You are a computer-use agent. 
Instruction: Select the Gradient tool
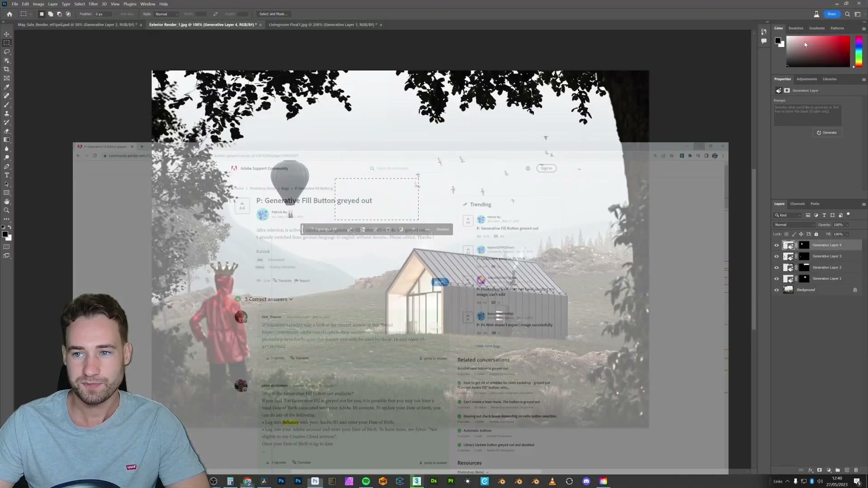pos(7,140)
